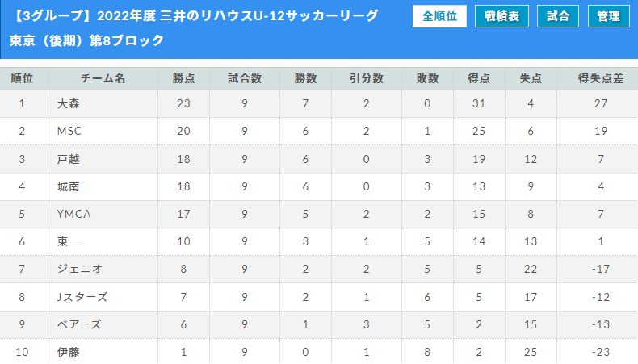Select team name 伊藤
This screenshot has height=364, width=638.
[x=68, y=352]
